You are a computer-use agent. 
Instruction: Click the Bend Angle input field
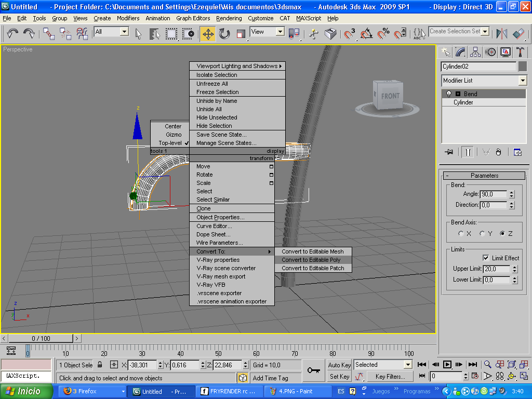coord(494,194)
